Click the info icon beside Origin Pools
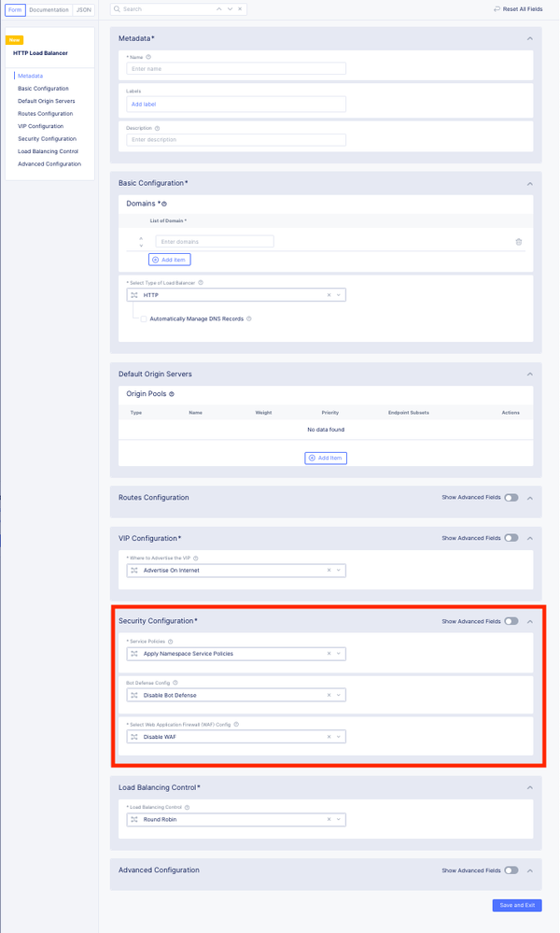Viewport: 560px width, 933px height. [172, 394]
